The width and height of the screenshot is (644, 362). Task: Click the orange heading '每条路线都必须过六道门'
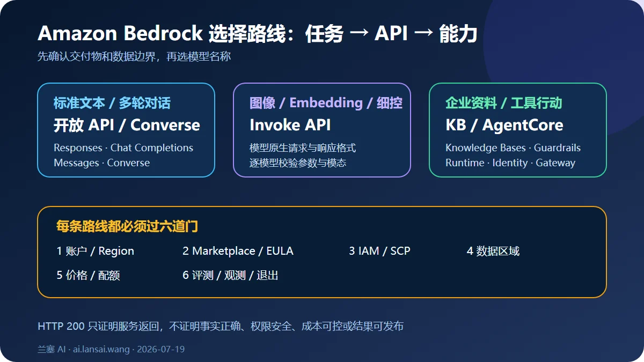coord(127,226)
